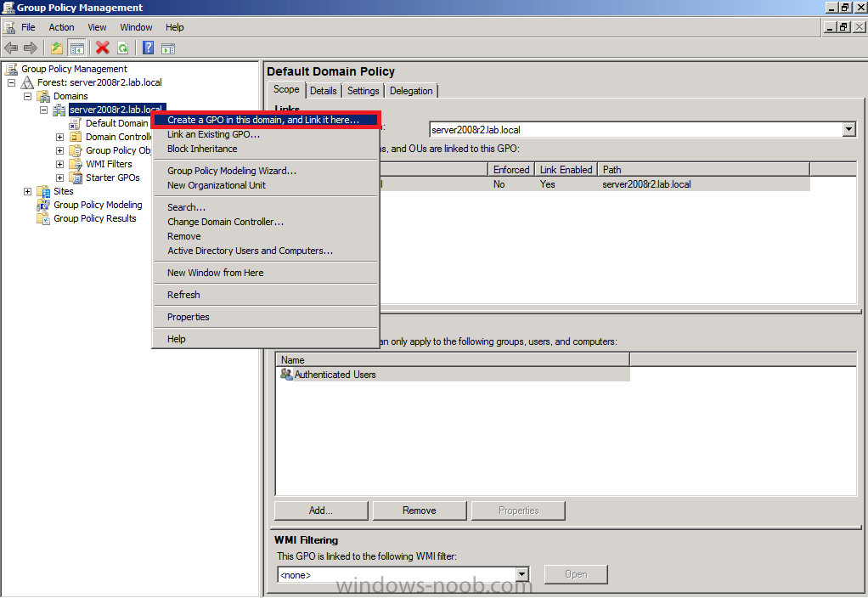868x598 pixels.
Task: Open the Window menu
Action: click(136, 27)
